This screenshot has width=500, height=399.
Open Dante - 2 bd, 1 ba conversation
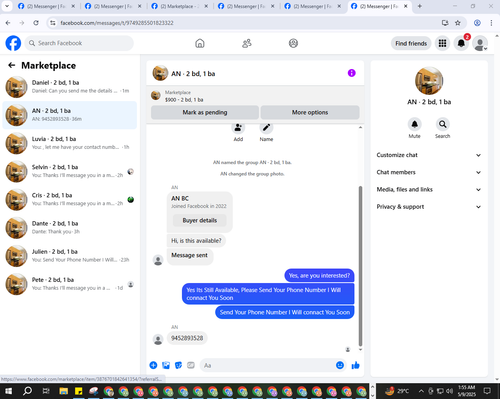(x=69, y=228)
